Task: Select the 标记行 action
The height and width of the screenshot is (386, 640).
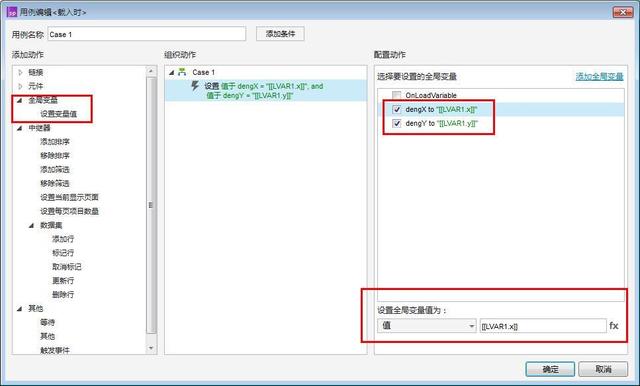Action: (x=63, y=253)
